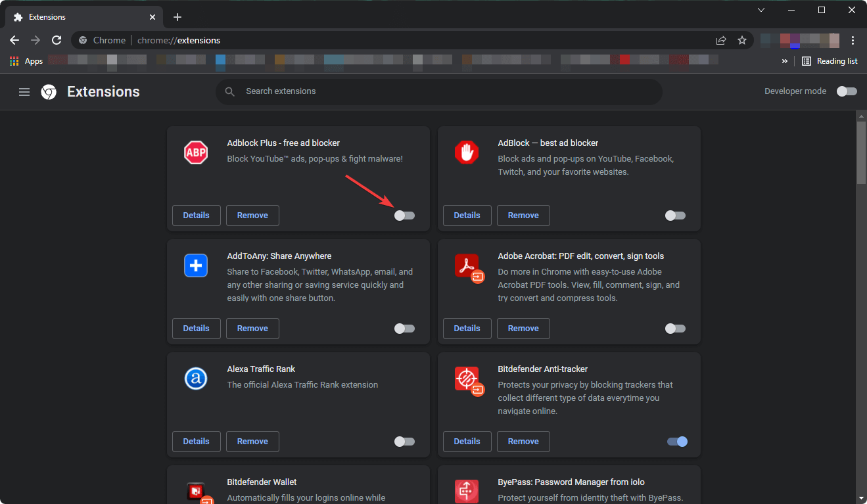Enable the AddToAny extension toggle
Viewport: 867px width, 504px height.
404,329
